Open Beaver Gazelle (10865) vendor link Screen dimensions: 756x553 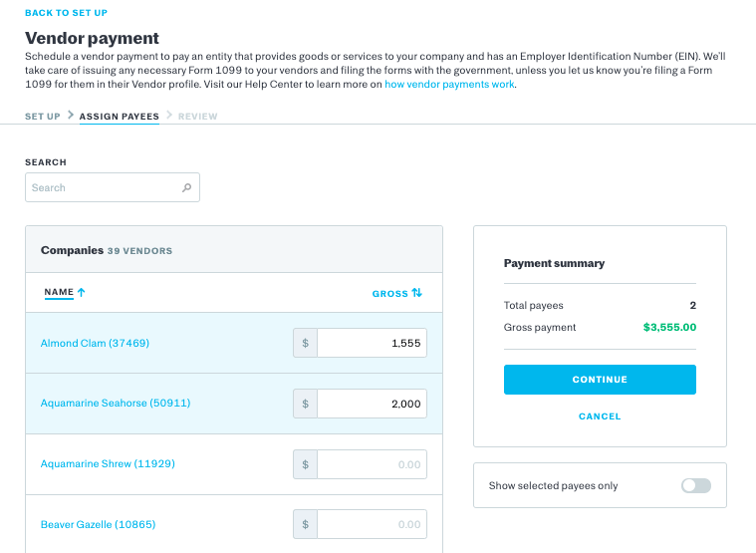tap(98, 524)
